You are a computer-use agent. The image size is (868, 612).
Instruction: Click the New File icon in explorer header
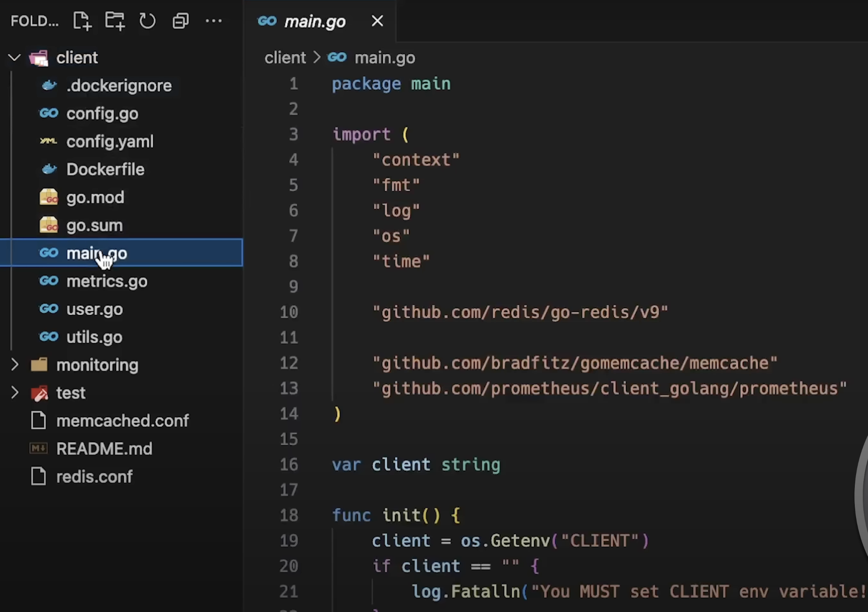(x=82, y=21)
